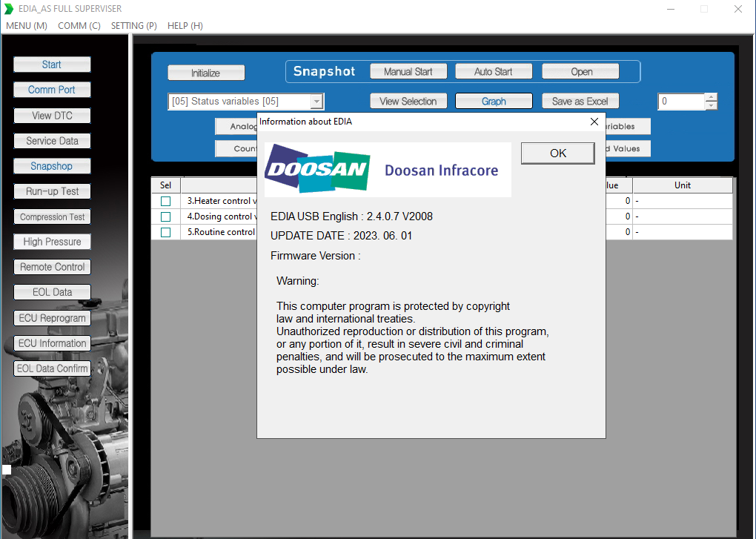Open the Status variables [05] dropdown
This screenshot has height=539, width=756.
coord(316,102)
